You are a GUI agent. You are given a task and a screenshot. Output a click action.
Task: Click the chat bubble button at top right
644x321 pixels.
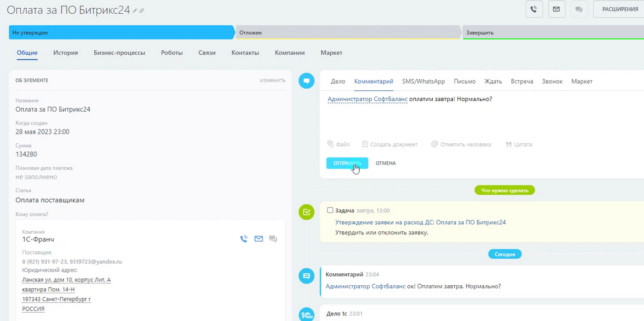[579, 9]
